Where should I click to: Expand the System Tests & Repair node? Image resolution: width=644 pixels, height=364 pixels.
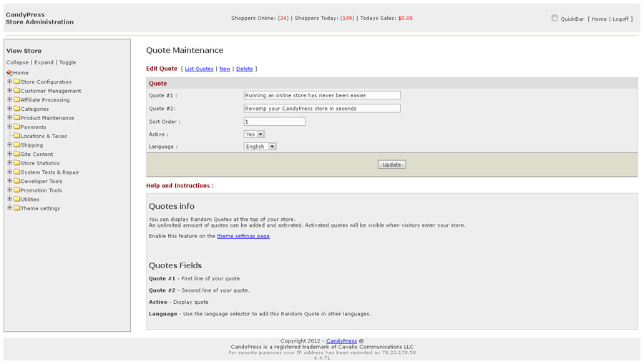point(10,172)
